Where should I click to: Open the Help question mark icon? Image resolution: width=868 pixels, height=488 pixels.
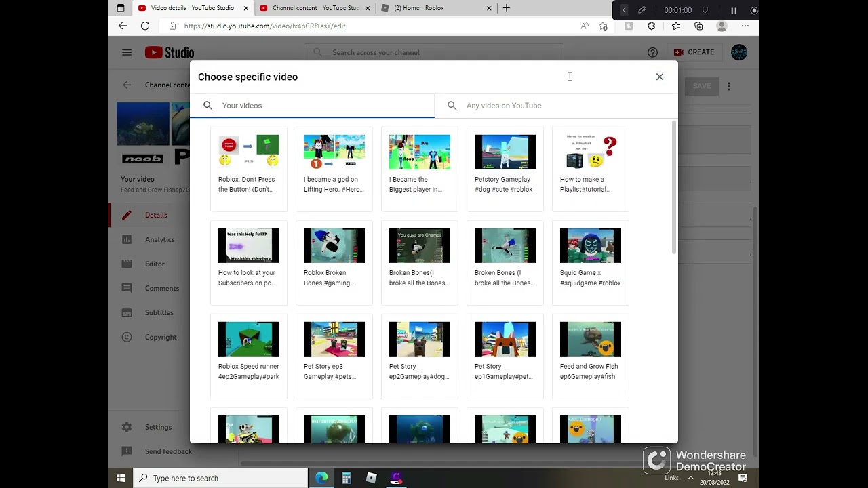(652, 52)
